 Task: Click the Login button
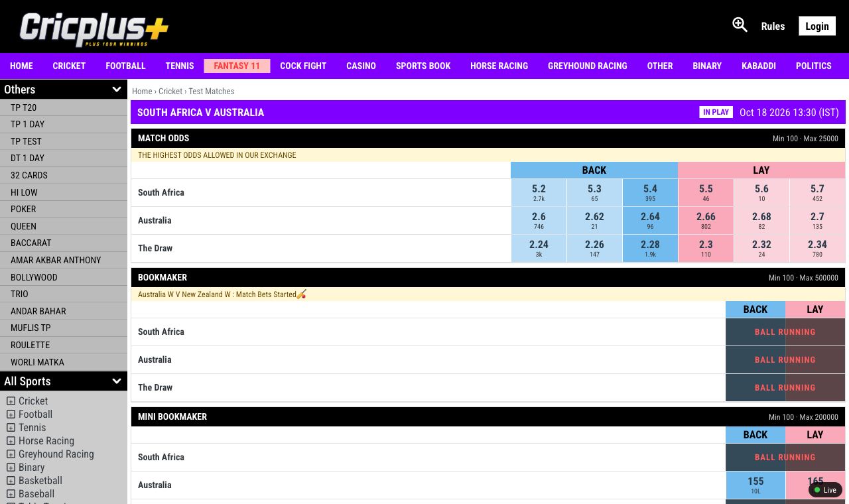817,26
